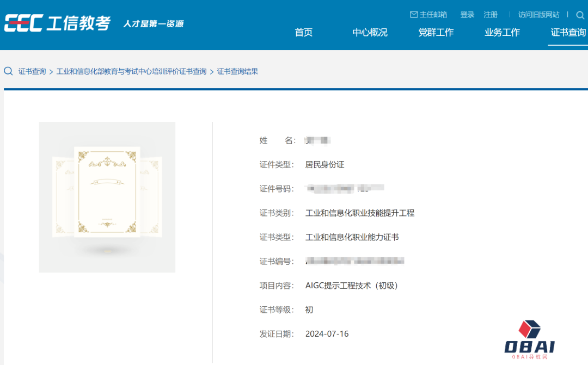The width and height of the screenshot is (588, 365).
Task: Click the text 工业和信息化职业技能提升工程
Action: click(360, 213)
